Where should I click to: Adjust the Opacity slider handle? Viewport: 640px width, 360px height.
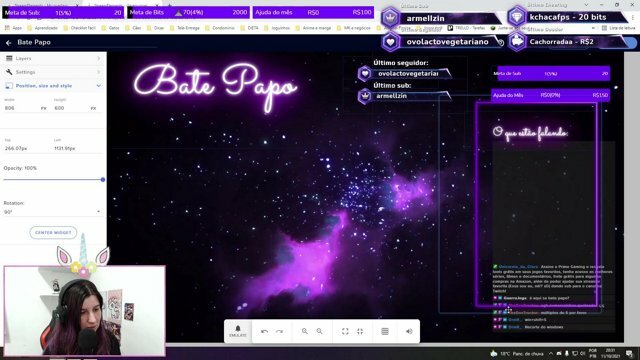103,180
